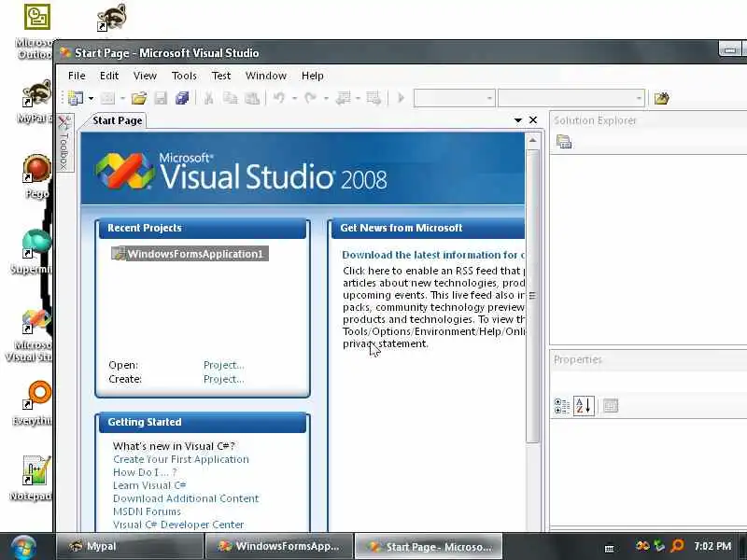Click the Start Debugging play icon
Image resolution: width=747 pixels, height=560 pixels.
point(401,98)
